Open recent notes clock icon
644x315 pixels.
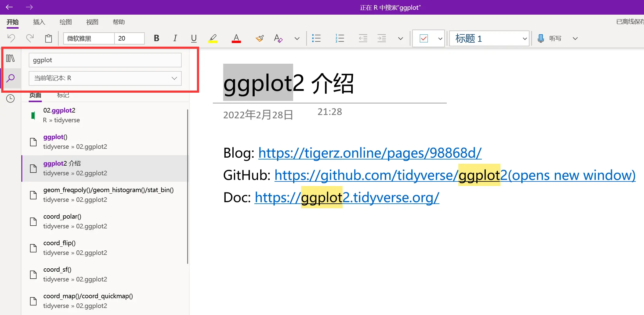point(10,98)
